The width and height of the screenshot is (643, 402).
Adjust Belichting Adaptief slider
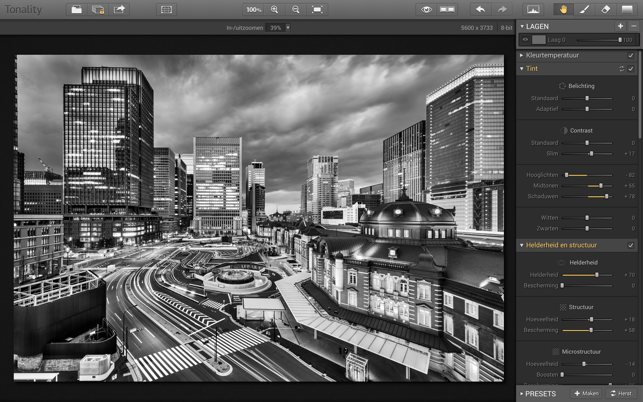[587, 109]
